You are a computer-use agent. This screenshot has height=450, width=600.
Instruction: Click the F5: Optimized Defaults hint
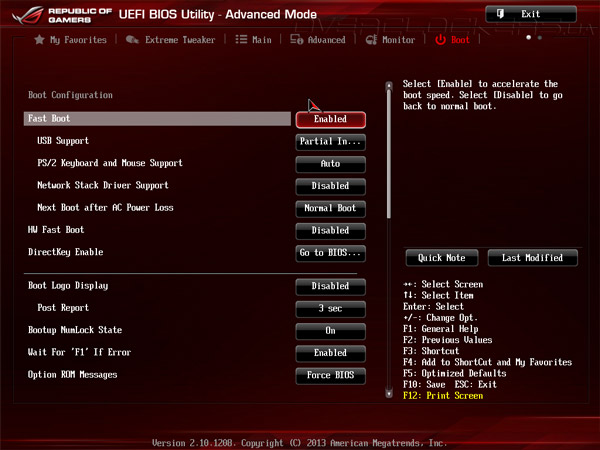tap(455, 373)
